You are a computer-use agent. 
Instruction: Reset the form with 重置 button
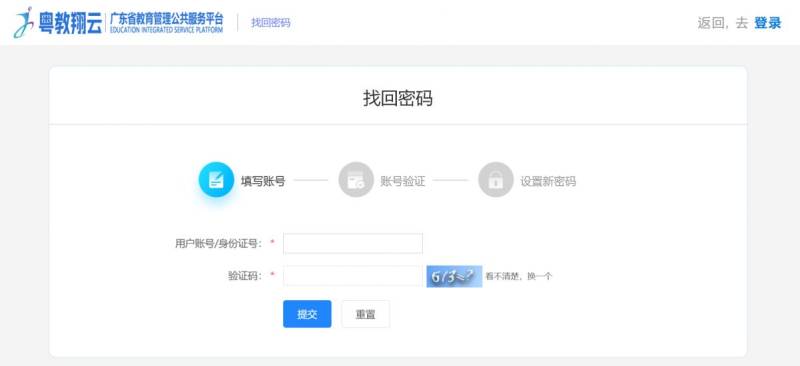[x=365, y=314]
